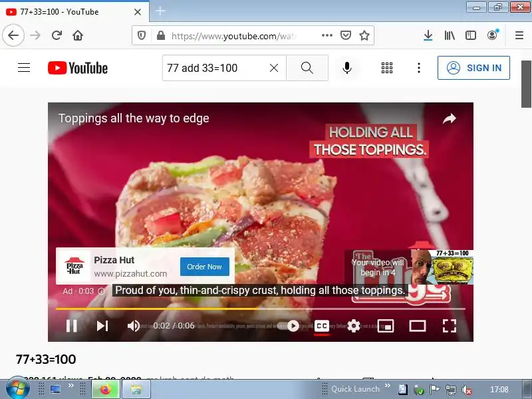Go back to the previous page
The width and height of the screenshot is (532, 399).
point(13,35)
